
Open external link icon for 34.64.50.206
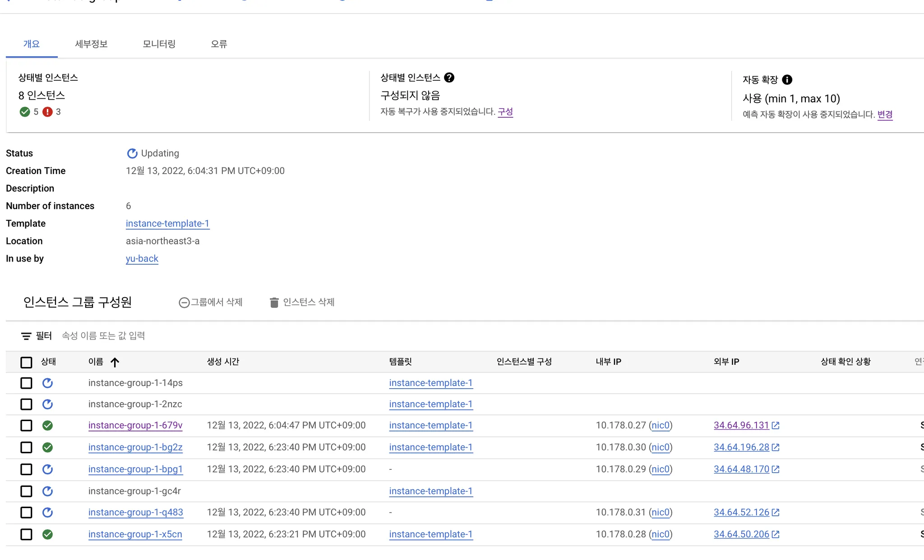tap(776, 534)
